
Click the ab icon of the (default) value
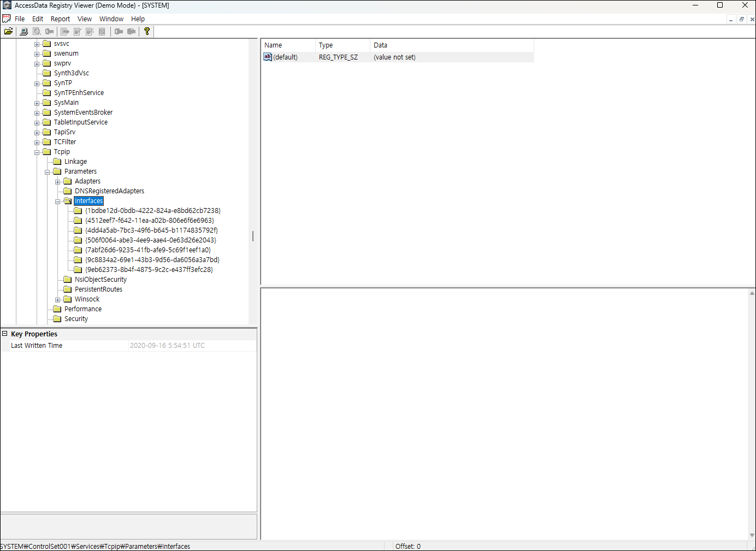click(268, 57)
